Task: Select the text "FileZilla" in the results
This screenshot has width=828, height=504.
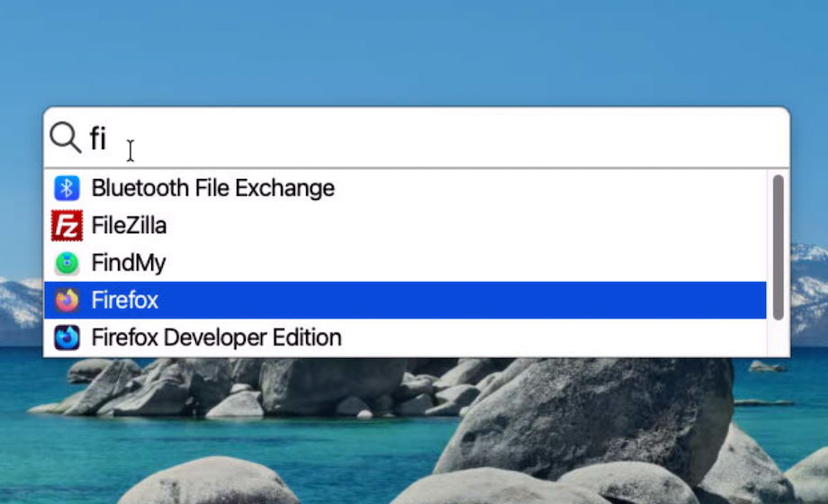Action: pyautogui.click(x=129, y=226)
